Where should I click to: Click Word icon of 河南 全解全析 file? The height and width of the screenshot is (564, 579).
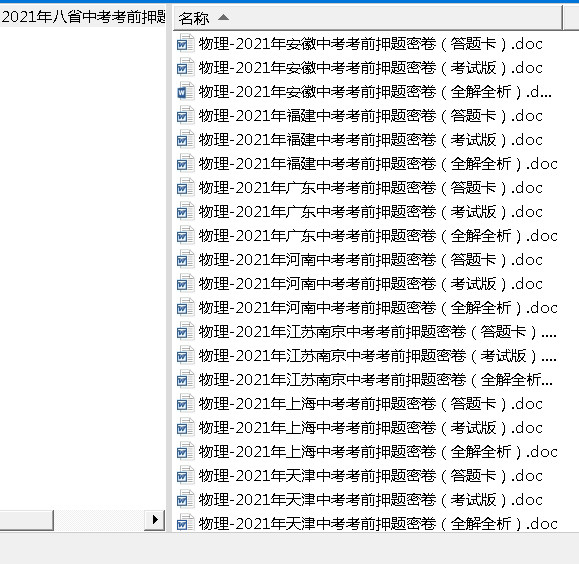click(x=185, y=307)
